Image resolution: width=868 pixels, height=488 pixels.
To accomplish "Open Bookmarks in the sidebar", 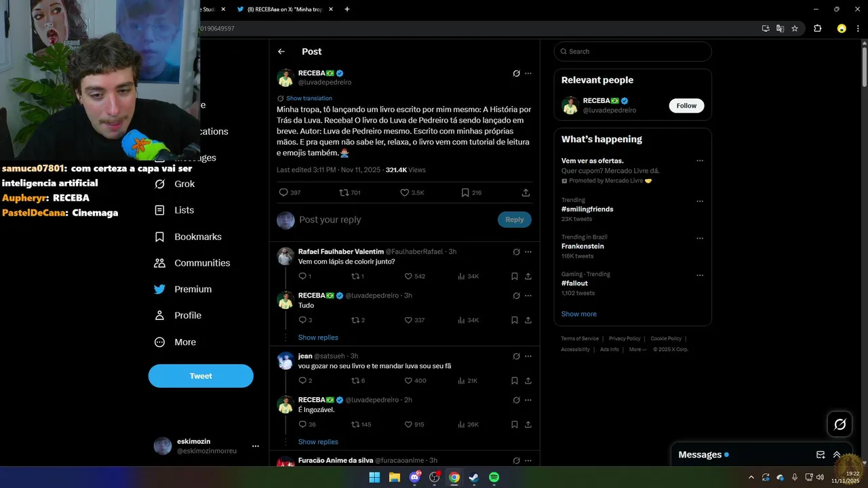I will click(188, 237).
